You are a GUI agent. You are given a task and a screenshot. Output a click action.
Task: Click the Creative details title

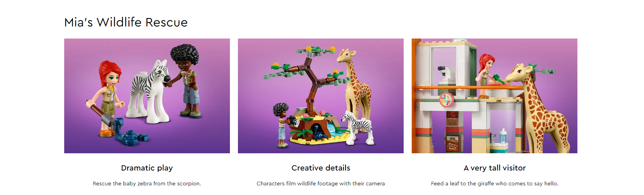tap(321, 168)
